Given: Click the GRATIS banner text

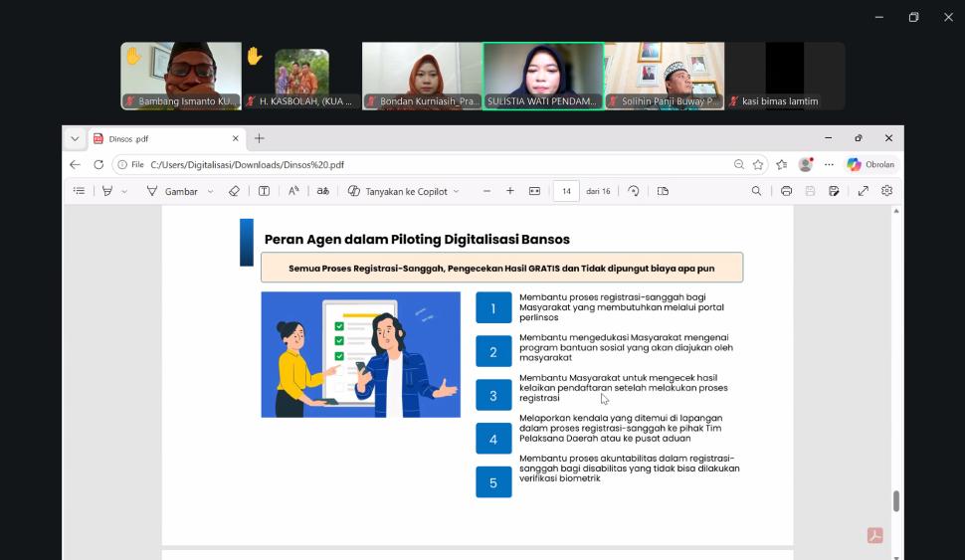Looking at the screenshot, I should (501, 268).
